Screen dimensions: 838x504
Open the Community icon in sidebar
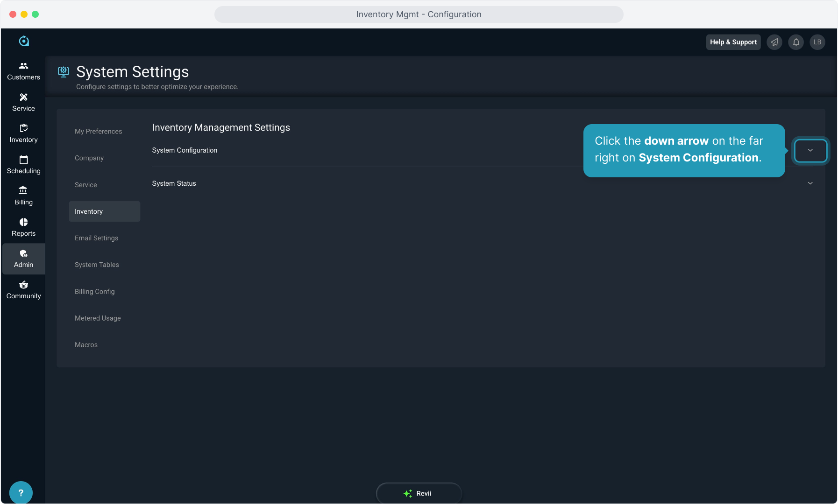[x=23, y=285]
